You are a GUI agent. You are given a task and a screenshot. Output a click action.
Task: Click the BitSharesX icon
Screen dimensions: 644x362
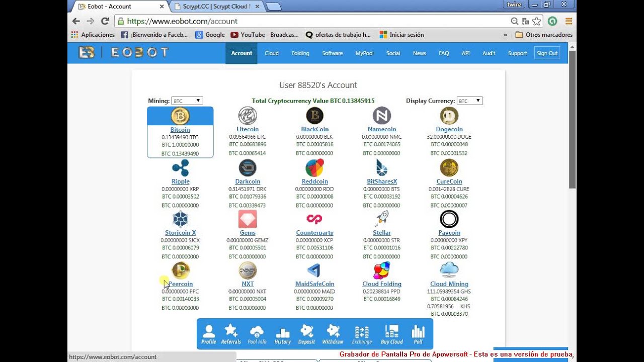(x=382, y=168)
